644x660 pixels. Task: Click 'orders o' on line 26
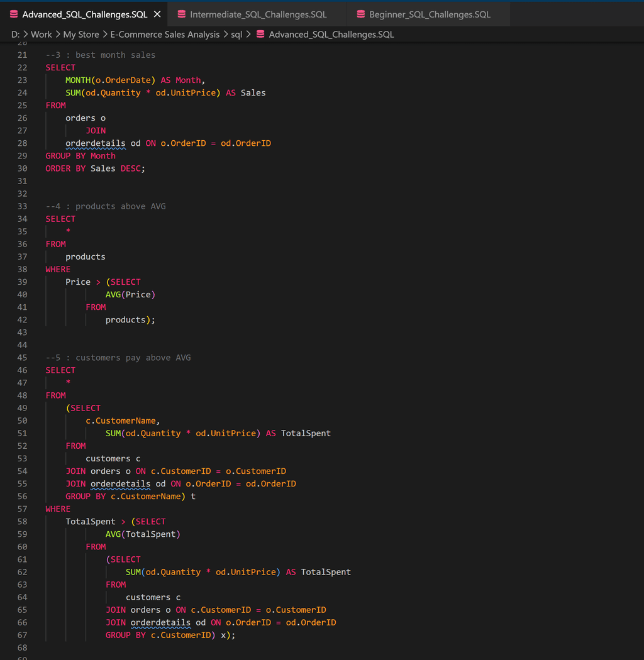pos(86,118)
